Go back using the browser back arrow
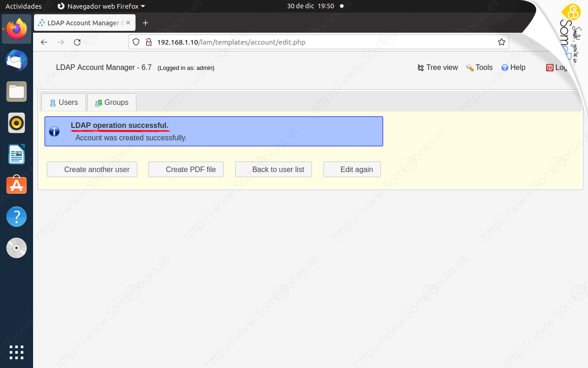Viewport: 588px width, 368px height. coord(44,42)
